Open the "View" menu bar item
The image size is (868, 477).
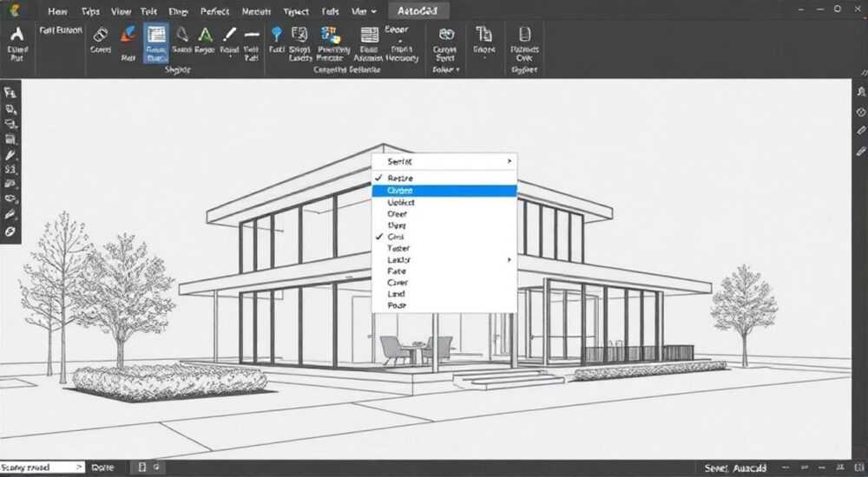pos(121,11)
